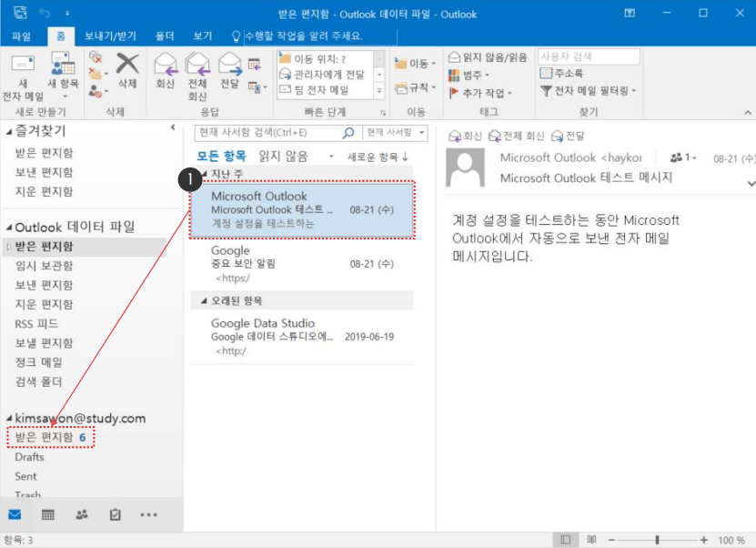Open ribbon display options icon
The width and height of the screenshot is (756, 548).
tap(630, 13)
